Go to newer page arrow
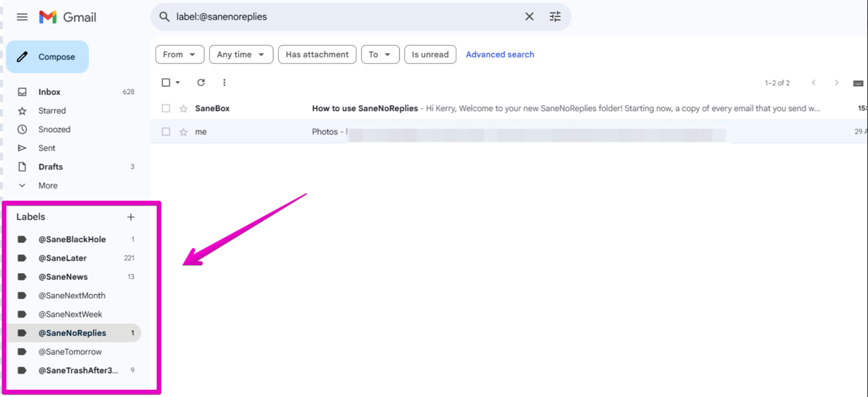 [x=813, y=83]
